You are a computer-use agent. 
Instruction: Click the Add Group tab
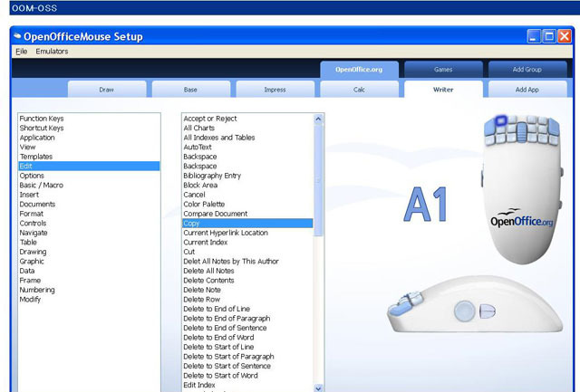[x=527, y=69]
